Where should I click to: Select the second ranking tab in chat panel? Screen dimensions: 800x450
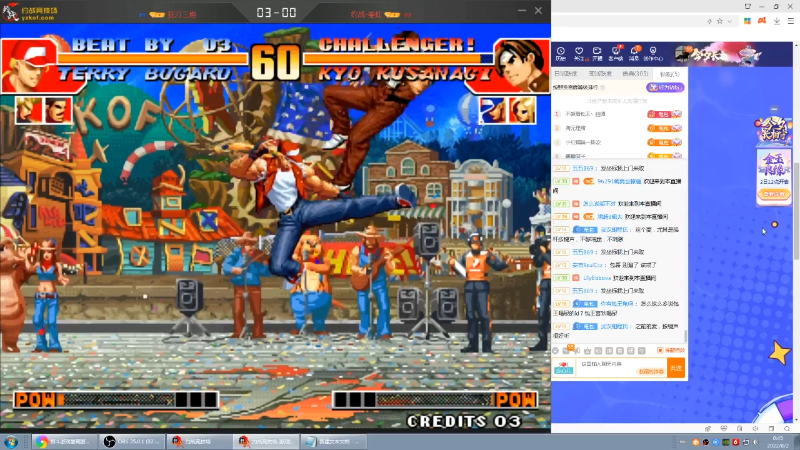[600, 74]
